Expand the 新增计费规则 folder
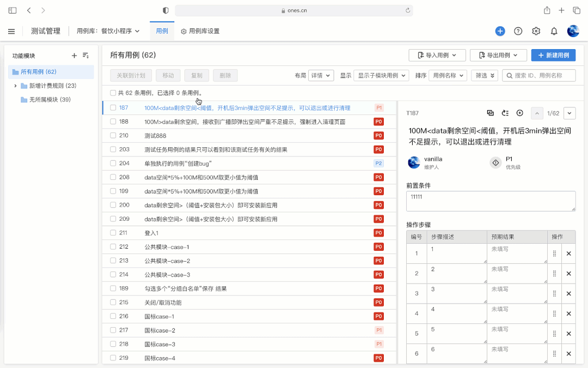This screenshot has width=588, height=368. tap(15, 86)
